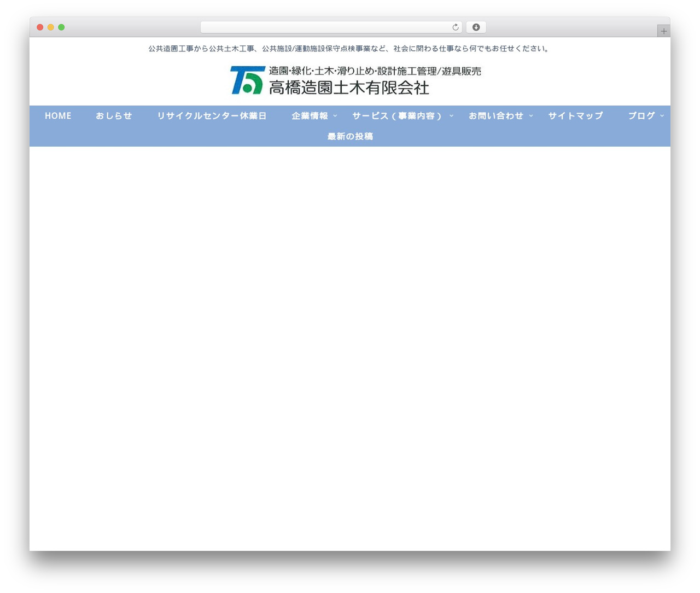The width and height of the screenshot is (700, 593).
Task: Click the browser reload icon
Action: click(455, 27)
